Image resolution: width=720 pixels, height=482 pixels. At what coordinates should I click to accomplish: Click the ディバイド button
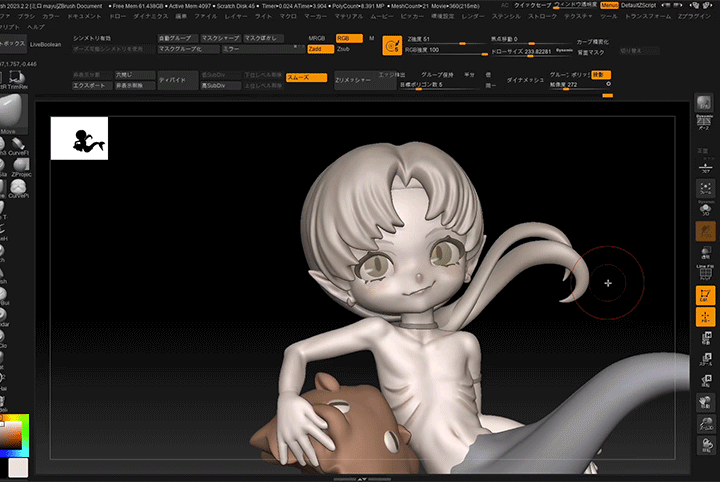pyautogui.click(x=176, y=80)
